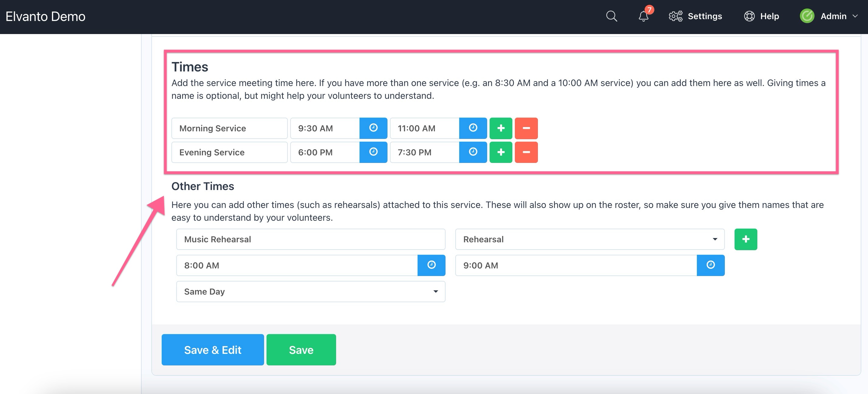Open clock picker for 9:30 AM start
The image size is (868, 394).
pyautogui.click(x=373, y=128)
